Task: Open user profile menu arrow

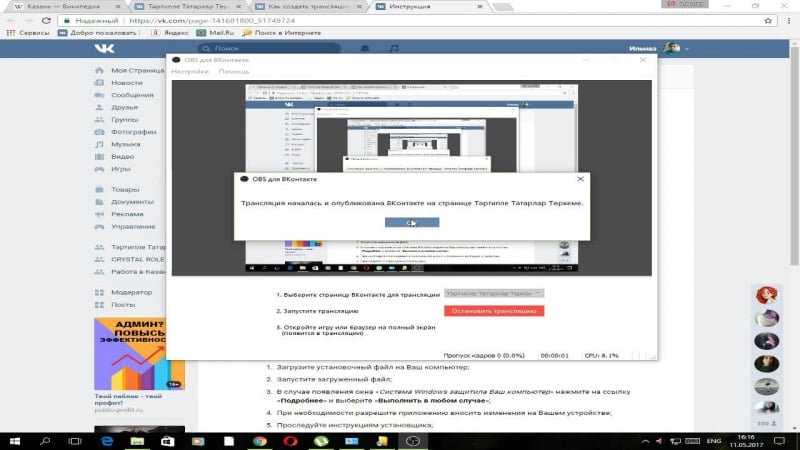Action: coord(687,49)
